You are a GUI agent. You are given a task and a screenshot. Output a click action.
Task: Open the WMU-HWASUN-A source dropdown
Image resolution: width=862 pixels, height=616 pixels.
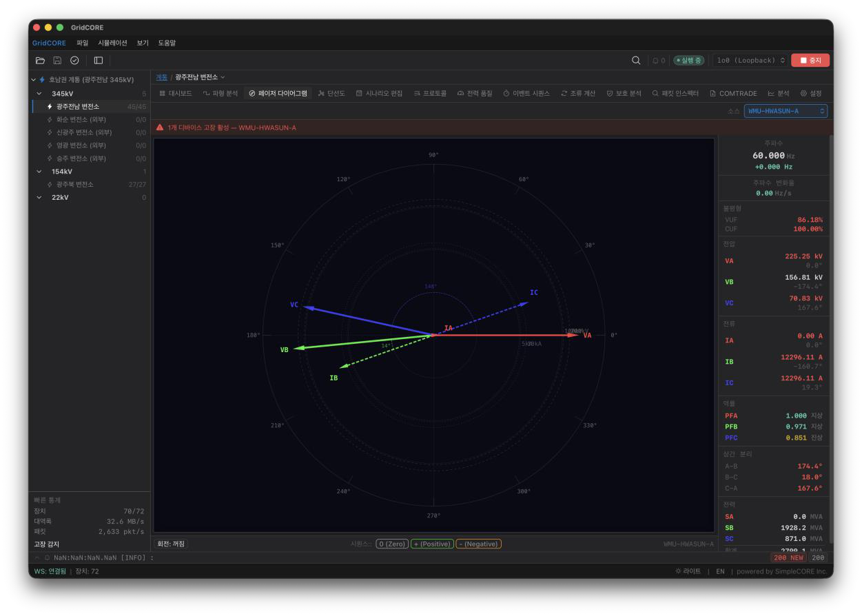click(786, 110)
